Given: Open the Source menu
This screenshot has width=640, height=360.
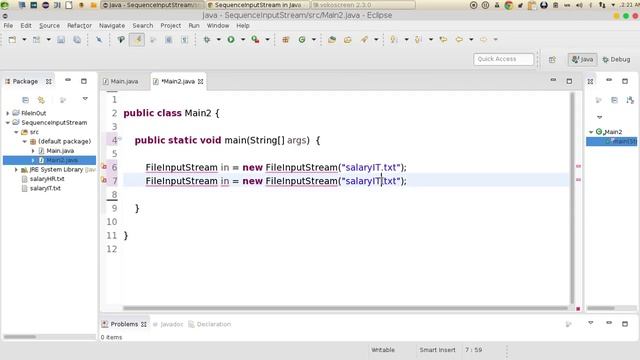Looking at the screenshot, I should (x=49, y=25).
